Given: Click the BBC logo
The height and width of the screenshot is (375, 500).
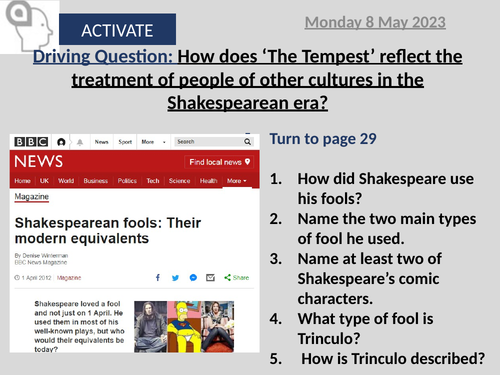Looking at the screenshot, I should pos(31,142).
